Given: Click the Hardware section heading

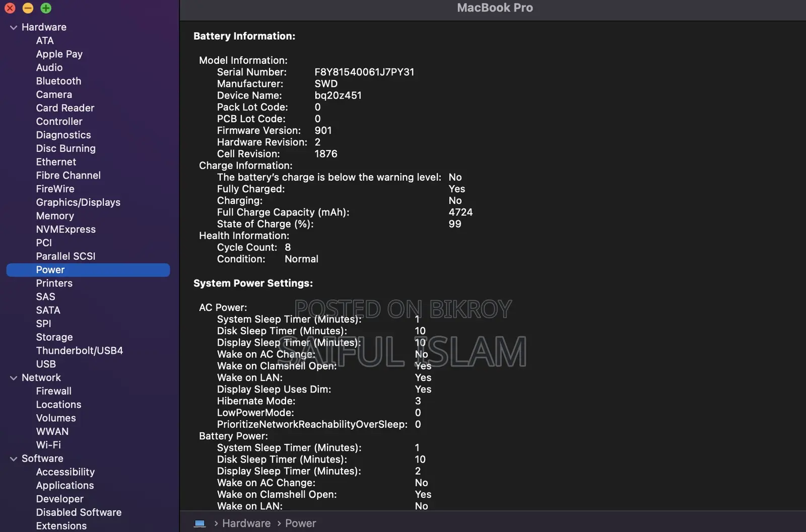Looking at the screenshot, I should click(44, 27).
